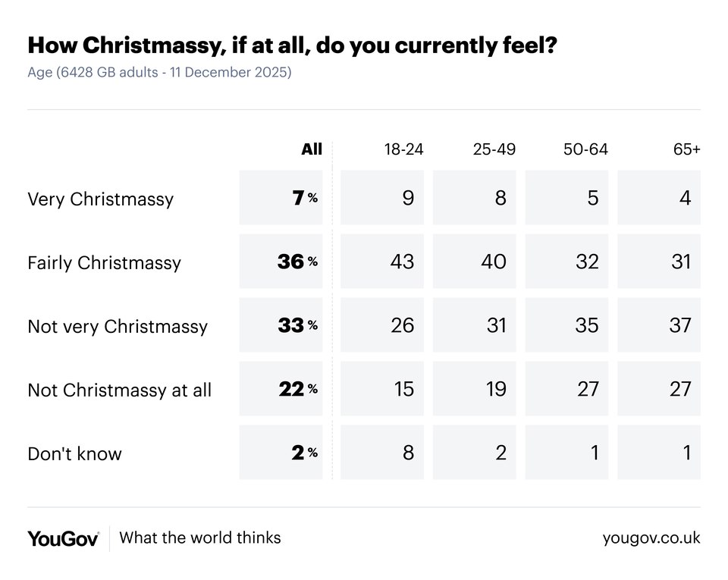
Task: Select the Not Christmassy at all label
Action: point(119,390)
